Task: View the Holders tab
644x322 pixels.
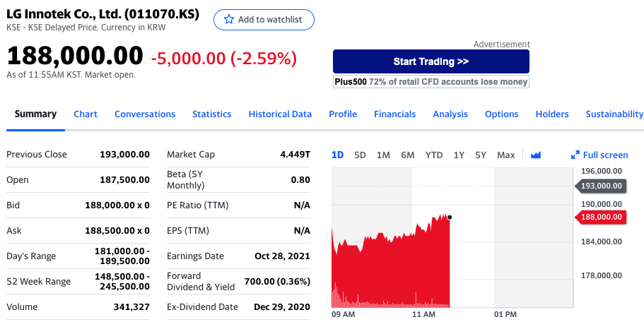Action: point(552,114)
